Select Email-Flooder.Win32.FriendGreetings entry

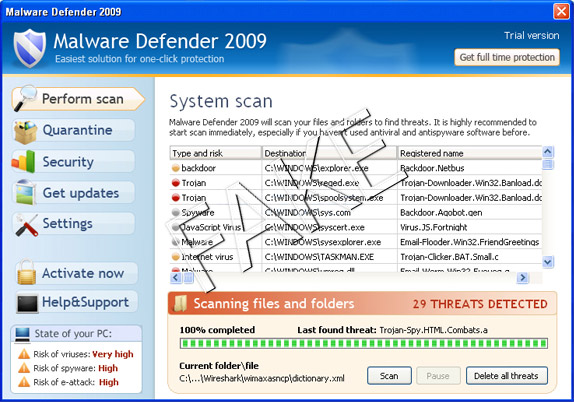(469, 242)
